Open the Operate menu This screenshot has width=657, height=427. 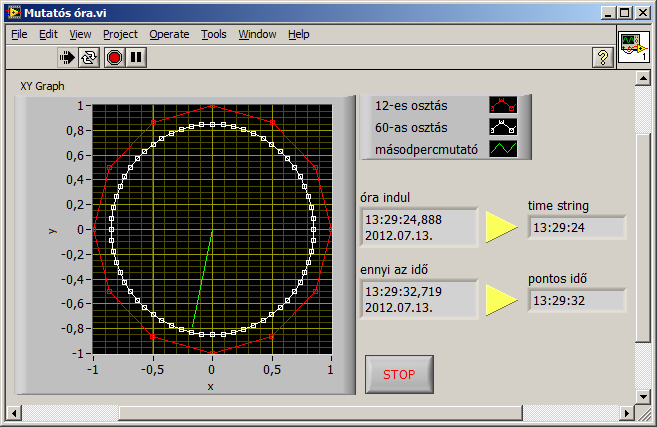pyautogui.click(x=169, y=34)
